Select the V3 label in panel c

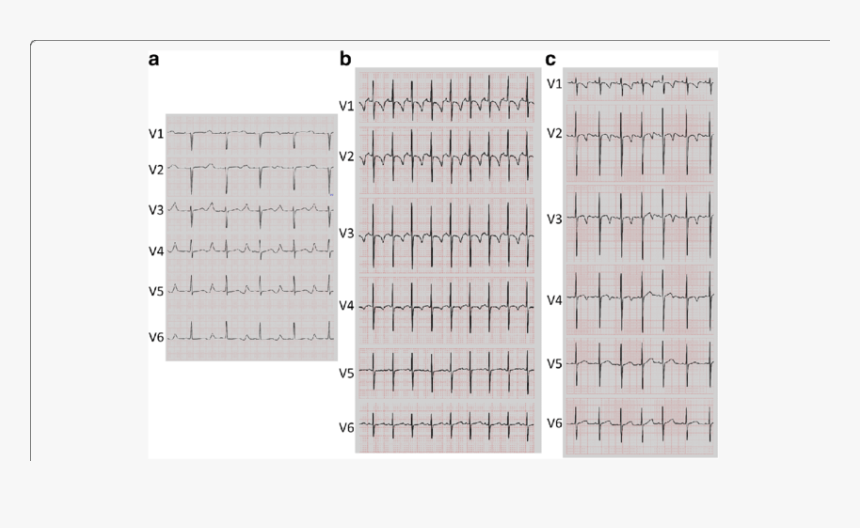coord(553,218)
